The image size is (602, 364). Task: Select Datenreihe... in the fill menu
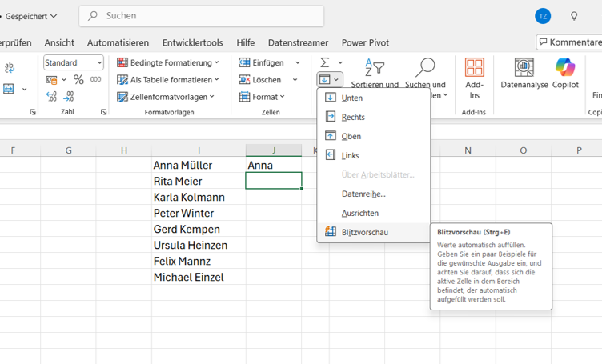(x=363, y=194)
